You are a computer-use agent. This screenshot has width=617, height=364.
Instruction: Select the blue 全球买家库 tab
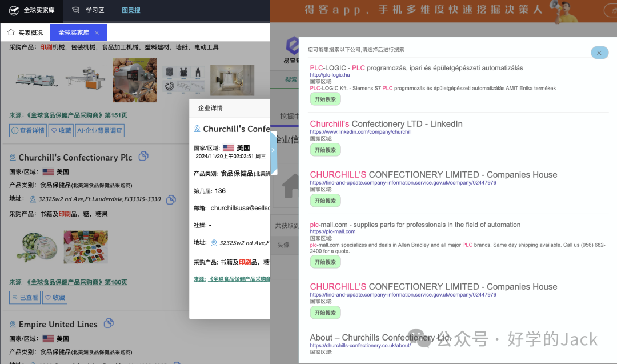[78, 33]
